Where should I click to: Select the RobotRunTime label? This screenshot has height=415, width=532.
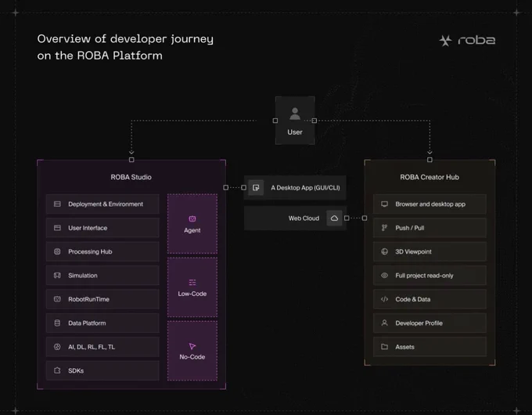coord(88,299)
